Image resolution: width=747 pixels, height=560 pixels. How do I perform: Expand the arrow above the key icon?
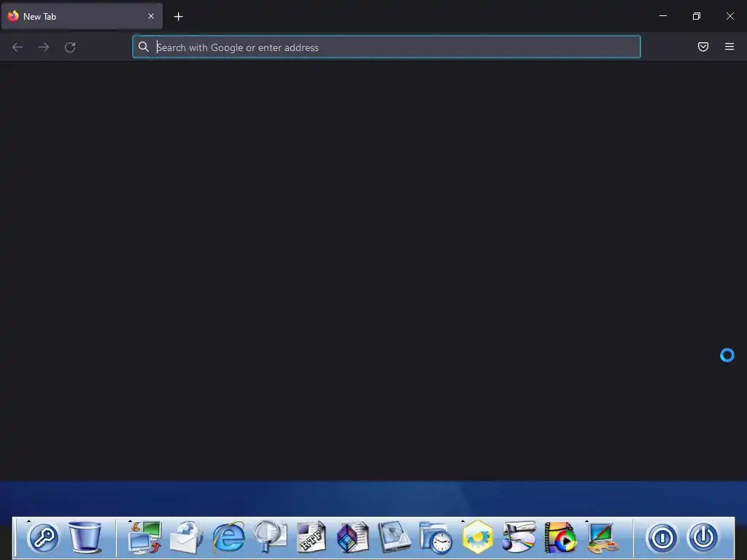point(28,521)
